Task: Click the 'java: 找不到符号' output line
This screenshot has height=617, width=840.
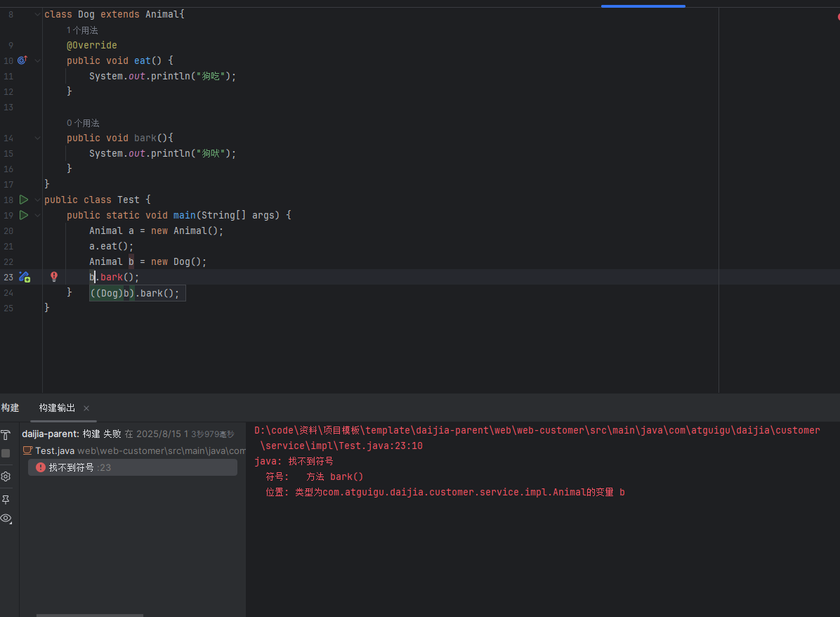Action: coord(294,461)
